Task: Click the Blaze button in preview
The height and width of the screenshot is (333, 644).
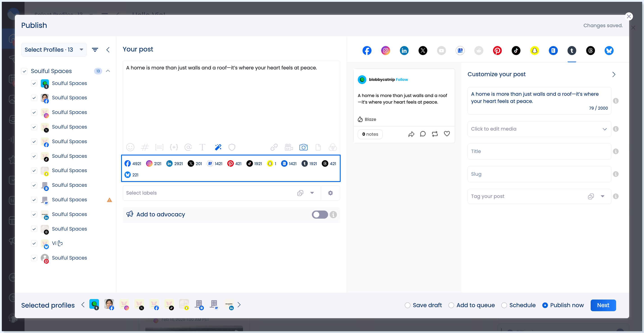Action: [367, 119]
